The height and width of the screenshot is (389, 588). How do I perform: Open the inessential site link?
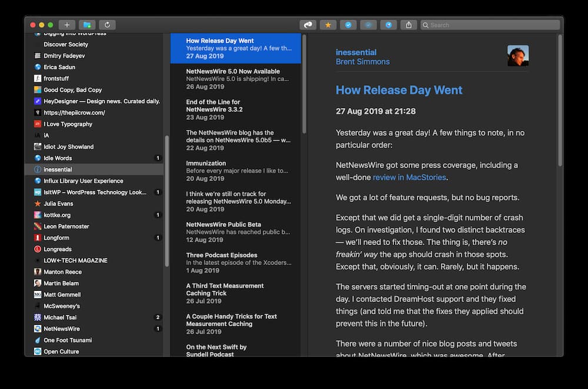click(x=356, y=52)
